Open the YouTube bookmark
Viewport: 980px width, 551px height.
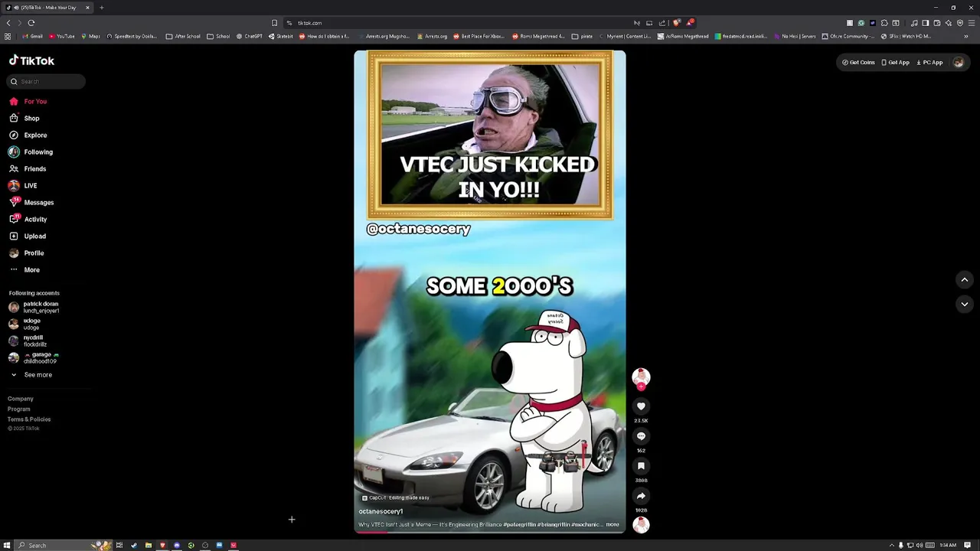click(62, 36)
